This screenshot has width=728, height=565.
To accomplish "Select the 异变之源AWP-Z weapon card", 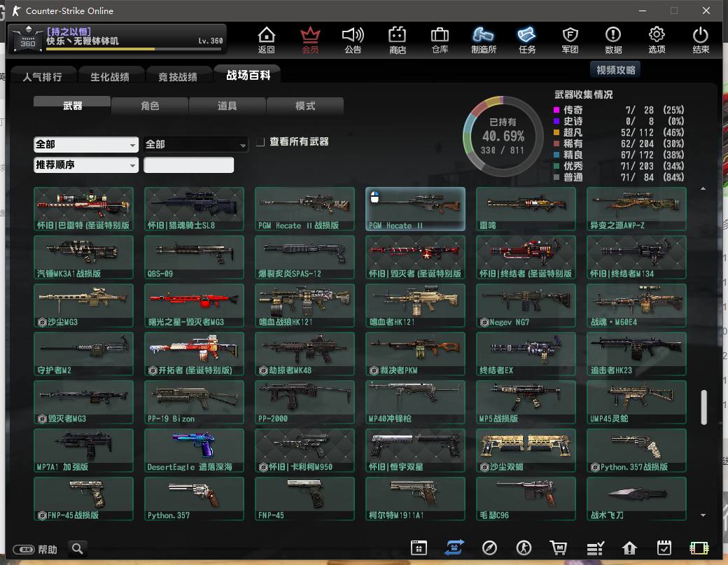I will [x=636, y=209].
